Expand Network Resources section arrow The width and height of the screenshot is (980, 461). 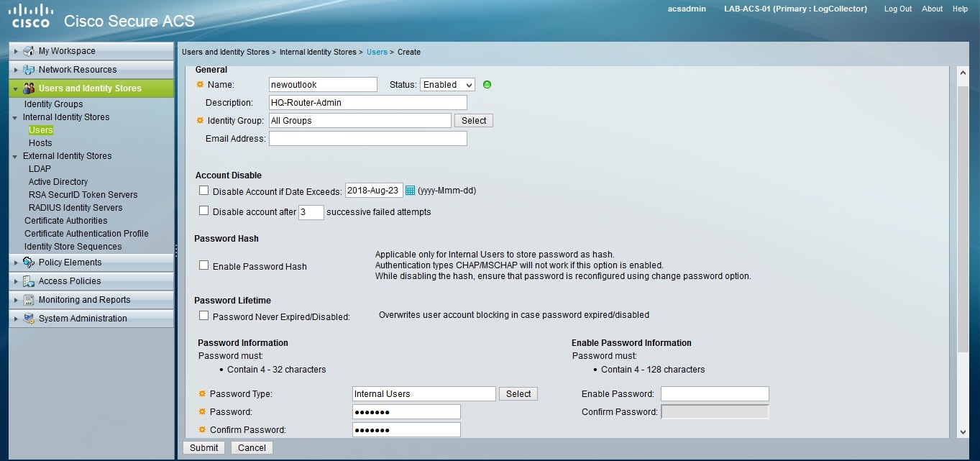pos(16,70)
